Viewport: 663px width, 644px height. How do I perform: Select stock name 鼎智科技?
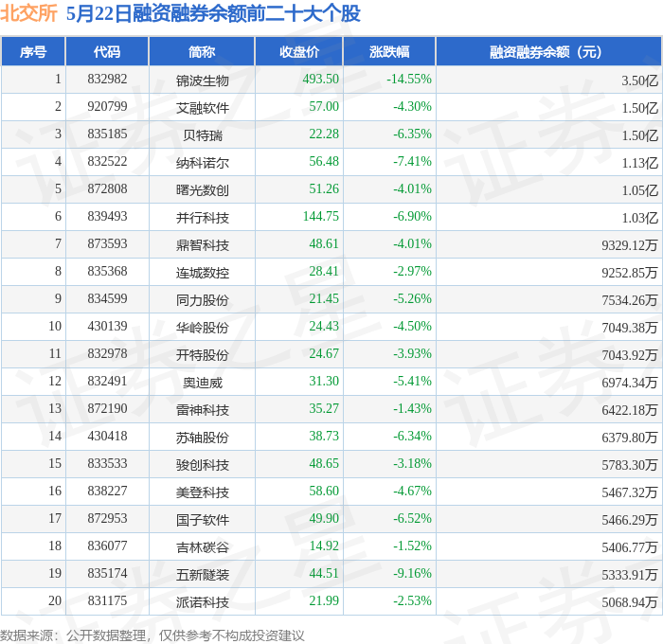click(202, 245)
